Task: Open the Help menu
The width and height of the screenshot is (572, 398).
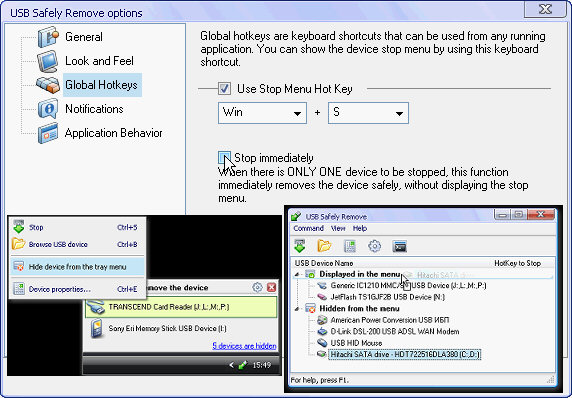Action: 360,228
